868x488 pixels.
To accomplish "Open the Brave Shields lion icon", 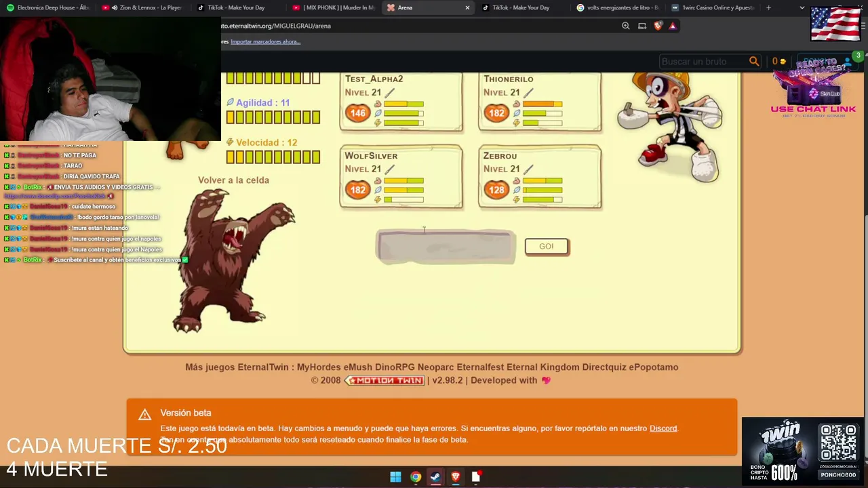I will tap(658, 26).
